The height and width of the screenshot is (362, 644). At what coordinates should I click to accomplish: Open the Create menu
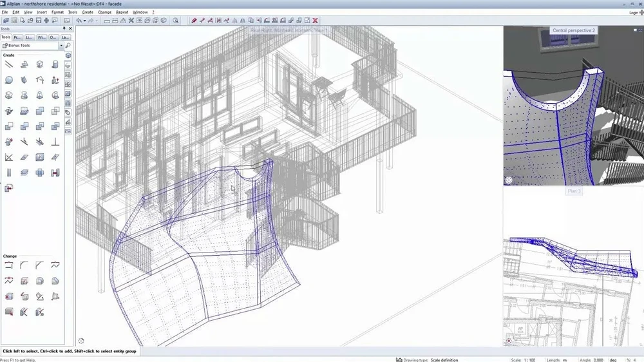[x=88, y=12]
